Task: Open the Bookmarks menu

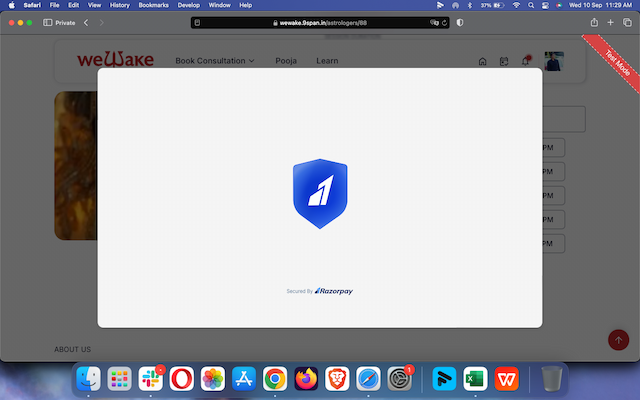Action: coord(154,5)
